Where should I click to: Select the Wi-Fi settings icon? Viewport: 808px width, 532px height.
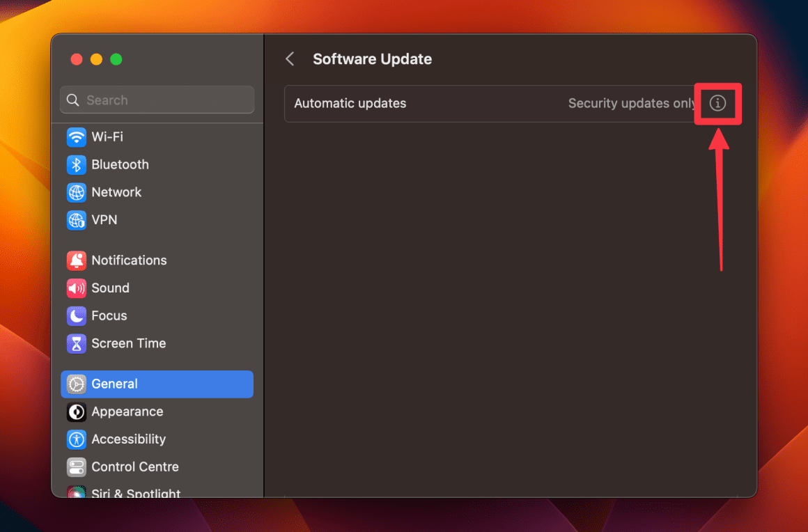(x=76, y=136)
